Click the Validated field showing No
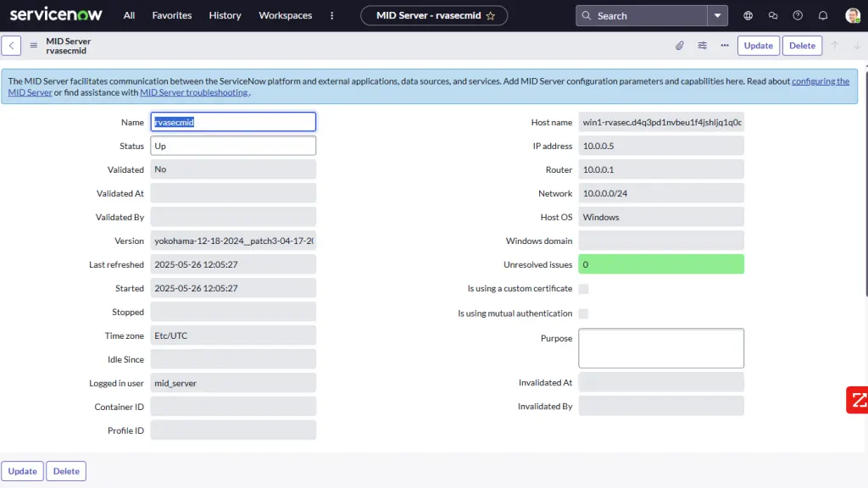 coord(233,169)
